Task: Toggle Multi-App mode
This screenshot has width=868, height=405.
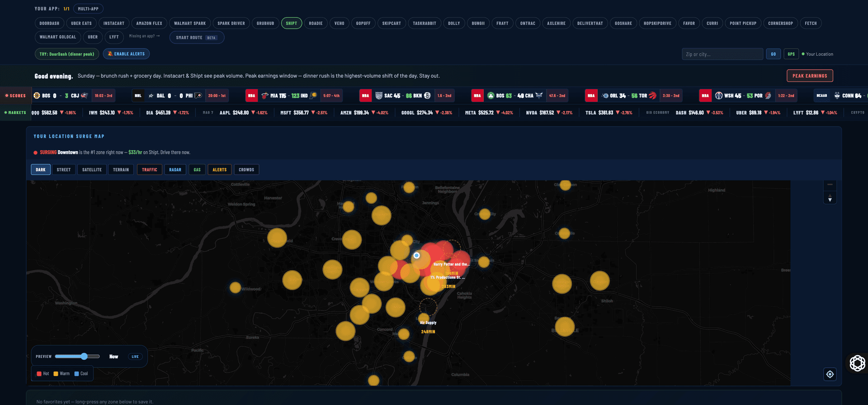Action: 88,9
